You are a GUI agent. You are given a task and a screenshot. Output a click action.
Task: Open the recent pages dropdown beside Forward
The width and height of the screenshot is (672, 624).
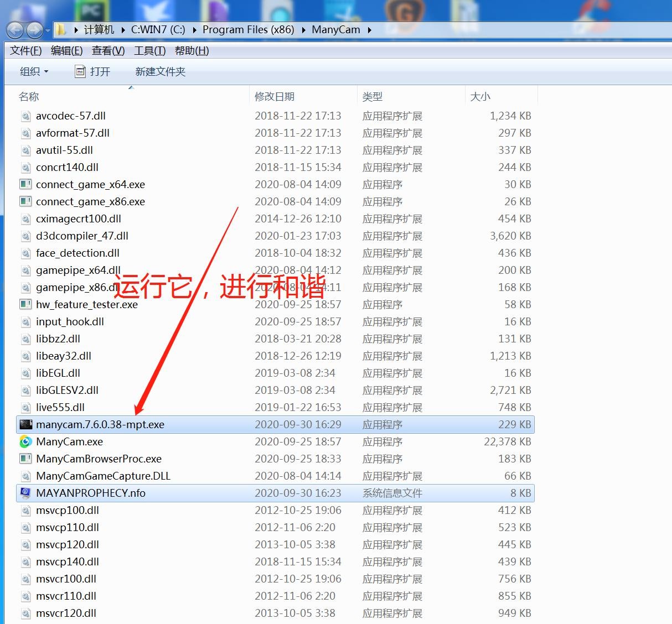point(48,30)
